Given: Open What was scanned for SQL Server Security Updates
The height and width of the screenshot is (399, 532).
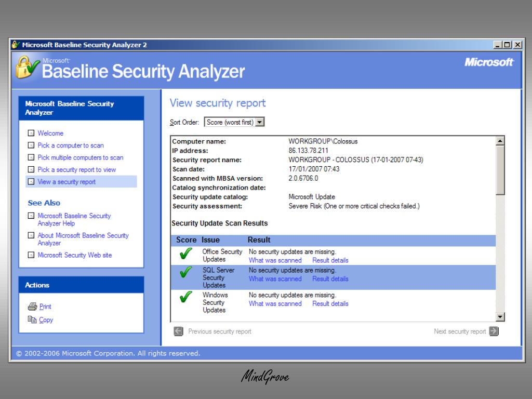Looking at the screenshot, I should click(x=275, y=278).
